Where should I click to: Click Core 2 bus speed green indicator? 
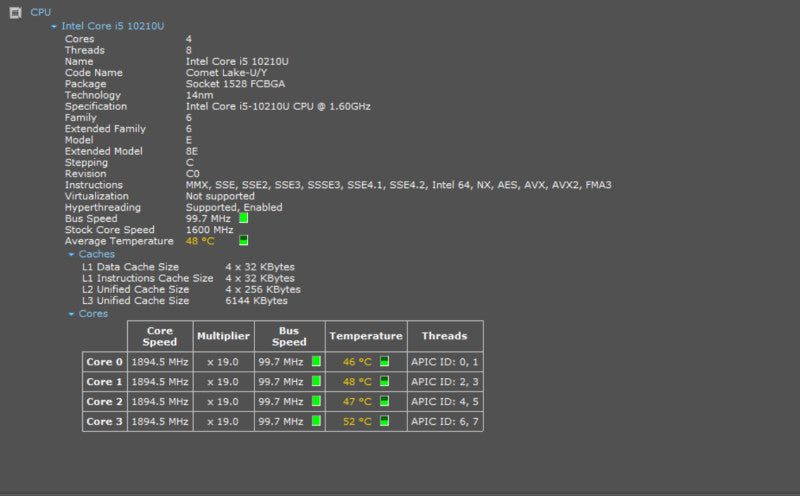click(x=316, y=401)
